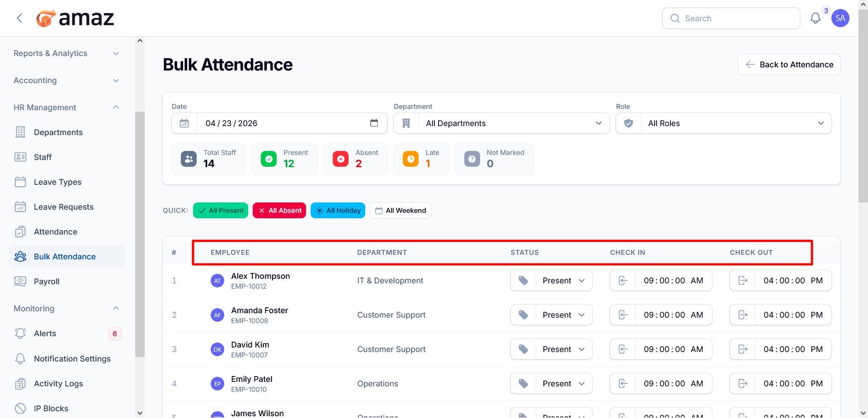Go to Attendance in the sidebar
The image size is (868, 418).
click(56, 232)
